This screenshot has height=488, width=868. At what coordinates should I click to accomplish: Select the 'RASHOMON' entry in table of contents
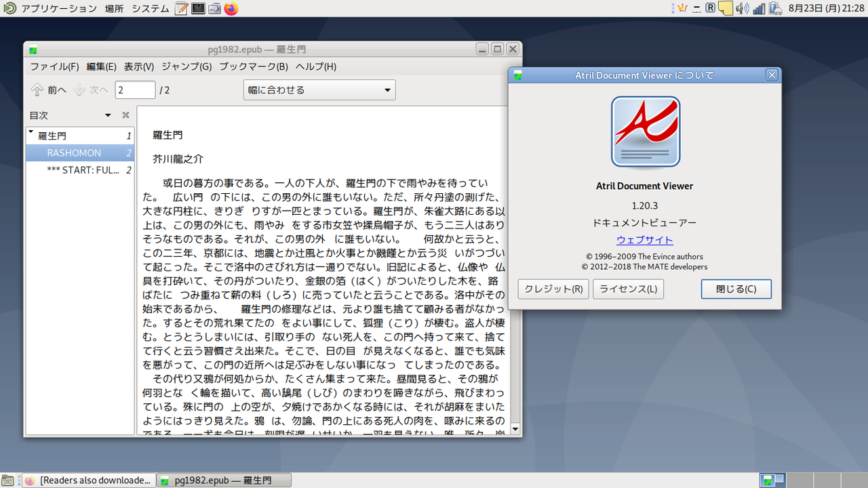pos(80,152)
